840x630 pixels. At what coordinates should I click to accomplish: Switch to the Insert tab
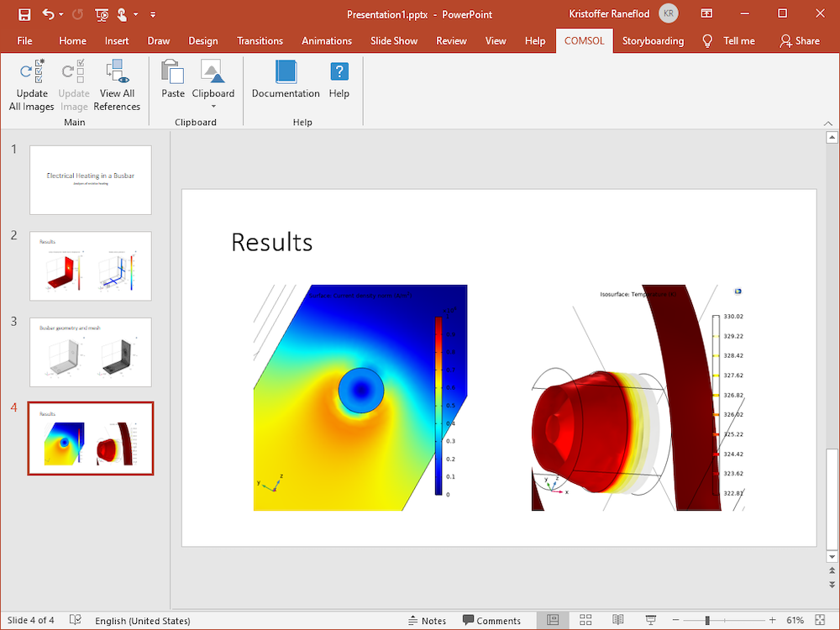coord(117,41)
